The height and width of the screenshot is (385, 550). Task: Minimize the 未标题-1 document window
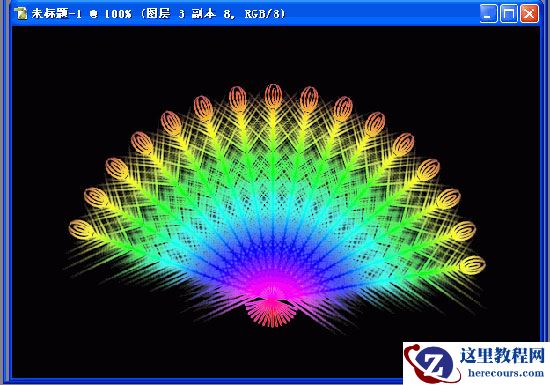[x=488, y=14]
